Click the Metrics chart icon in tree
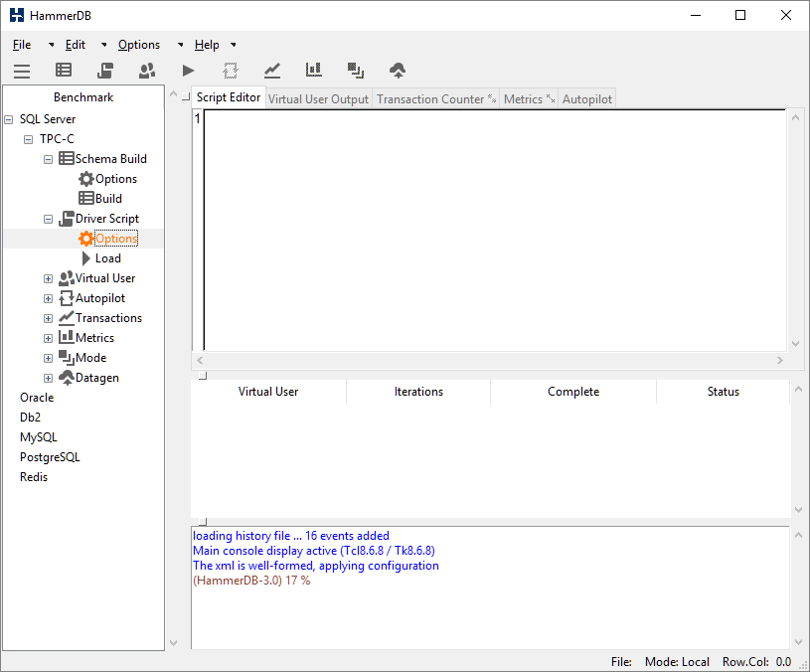The height and width of the screenshot is (672, 810). point(67,337)
